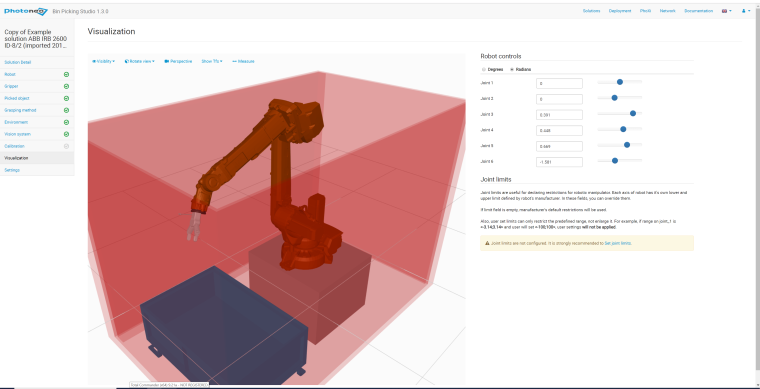Open the language flag dropdown

[727, 11]
